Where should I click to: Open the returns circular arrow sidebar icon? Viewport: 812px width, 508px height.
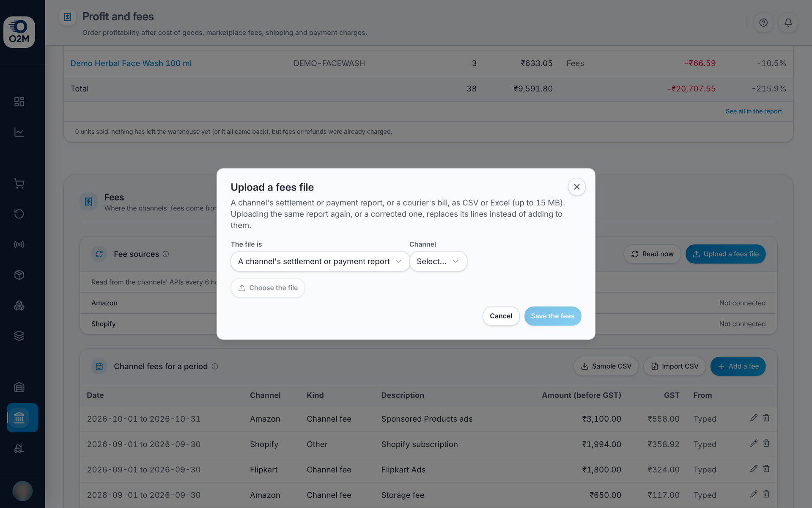click(x=19, y=214)
